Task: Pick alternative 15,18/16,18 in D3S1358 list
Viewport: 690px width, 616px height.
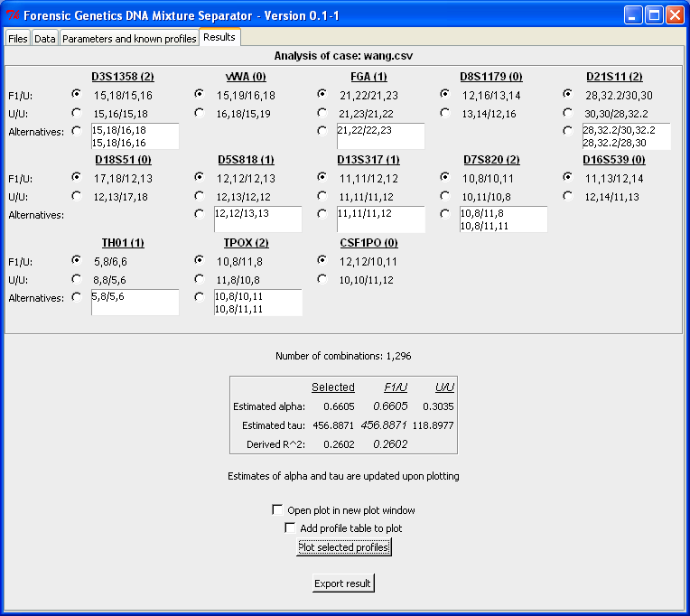Action: click(x=119, y=130)
